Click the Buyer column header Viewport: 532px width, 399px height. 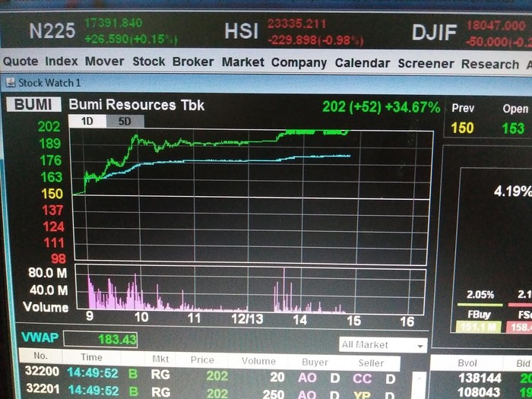coord(315,363)
